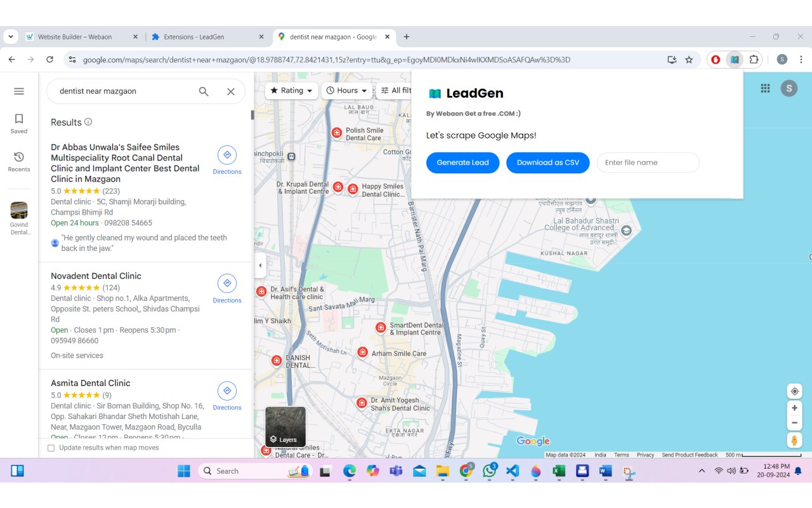
Task: Click the Polish Smile Dental Care map pin
Action: 337,133
